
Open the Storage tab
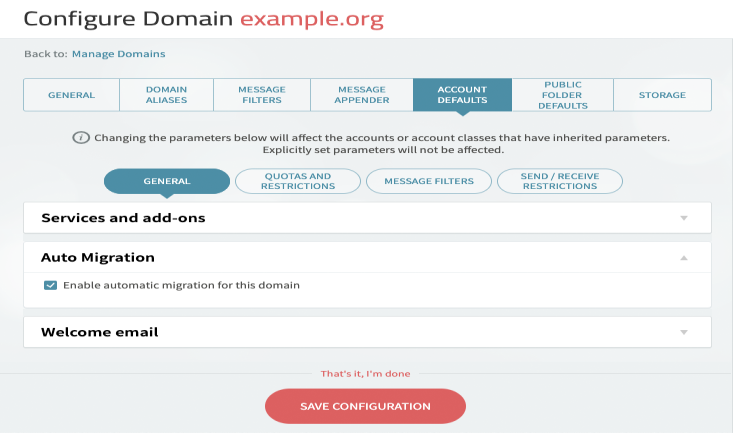[662, 95]
